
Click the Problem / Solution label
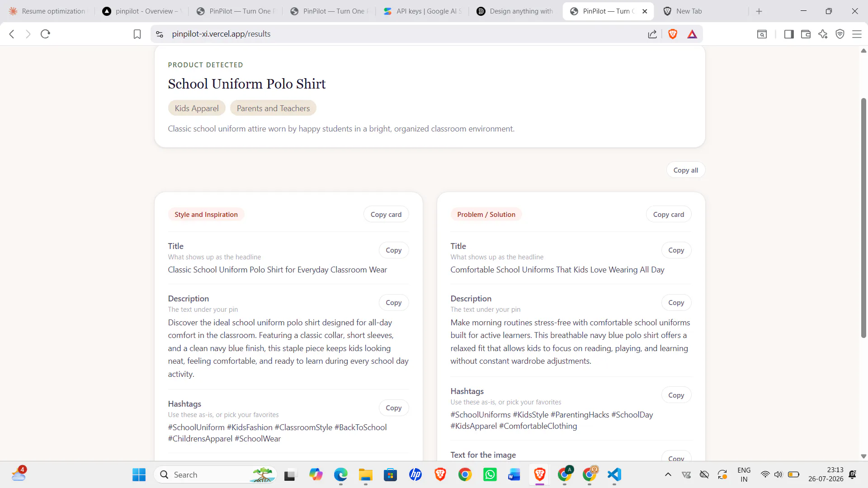click(x=486, y=214)
